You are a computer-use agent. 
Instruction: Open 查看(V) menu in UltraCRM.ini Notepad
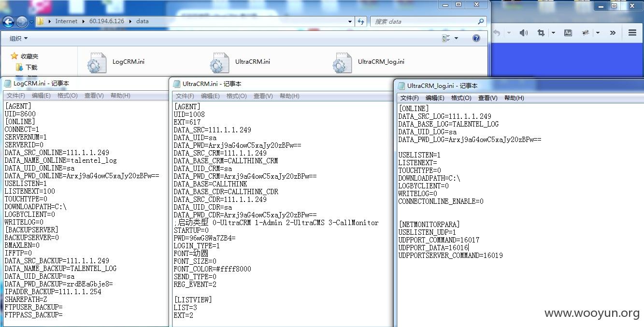pos(263,96)
